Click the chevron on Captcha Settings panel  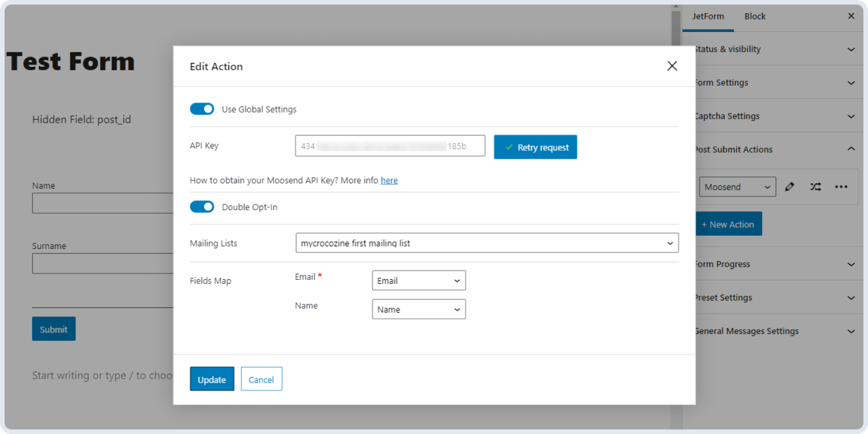(x=851, y=116)
